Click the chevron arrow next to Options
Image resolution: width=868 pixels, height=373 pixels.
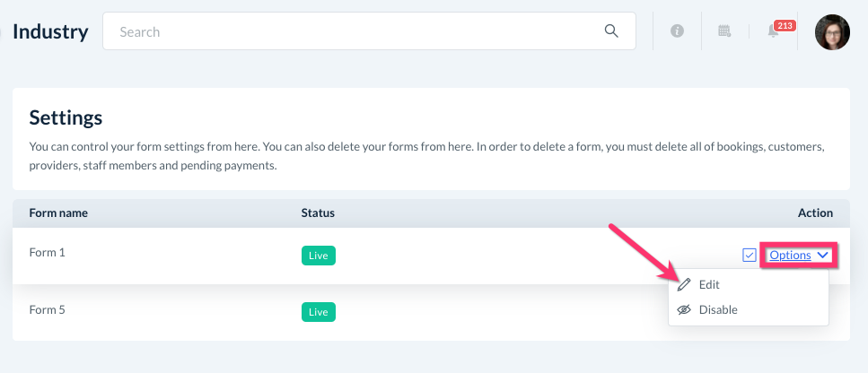(822, 256)
